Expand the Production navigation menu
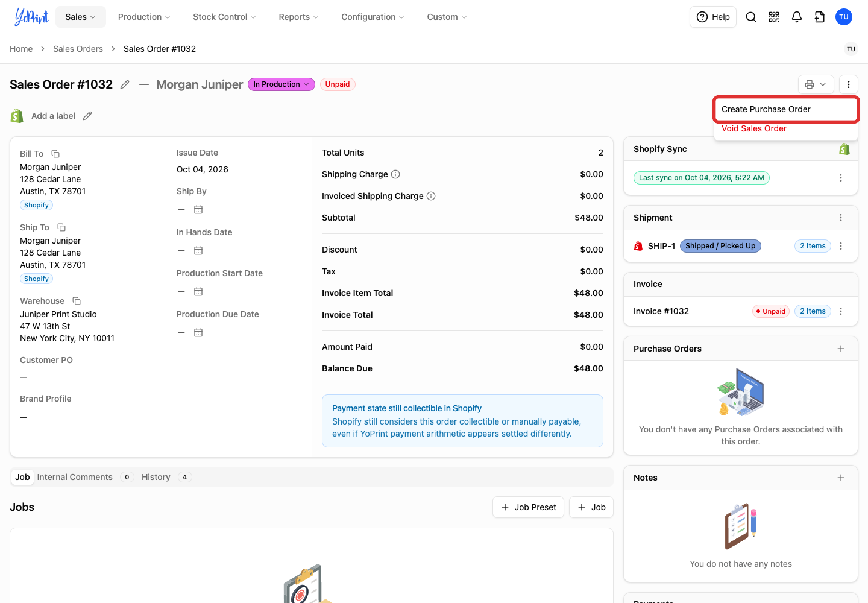This screenshot has width=868, height=603. pos(144,17)
